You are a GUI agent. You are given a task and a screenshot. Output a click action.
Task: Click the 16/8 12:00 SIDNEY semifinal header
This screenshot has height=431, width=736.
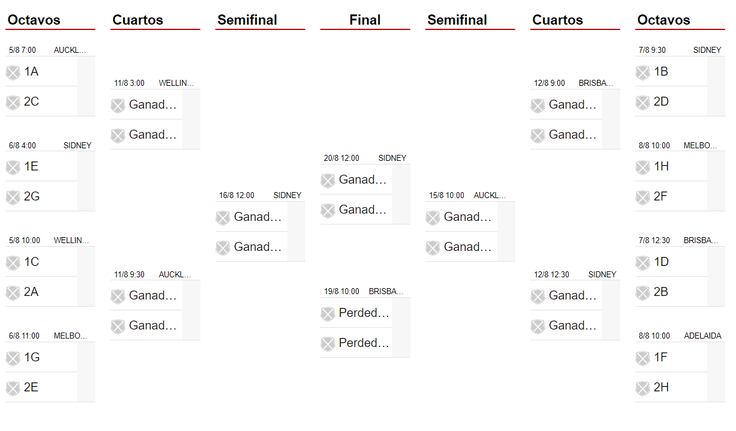click(x=260, y=195)
